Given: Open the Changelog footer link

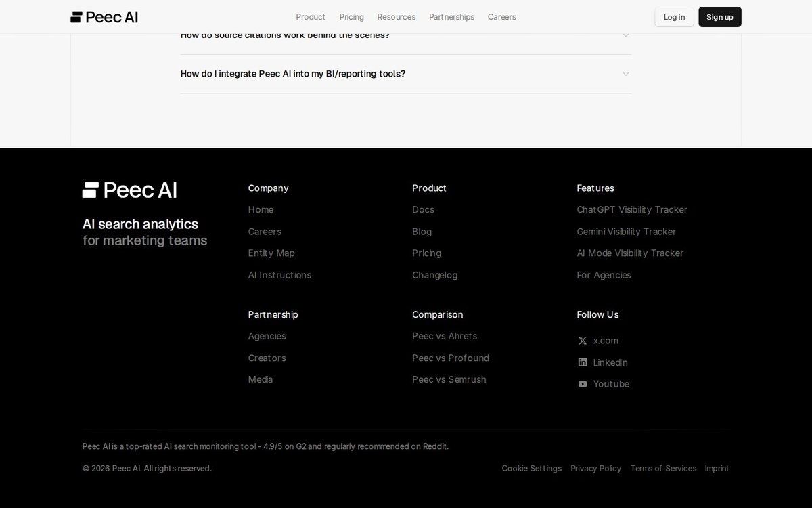Looking at the screenshot, I should 435,275.
